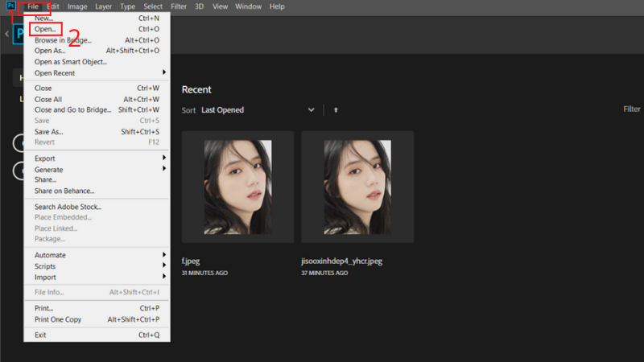Click the Photoshop Ps icon in menu bar

pyautogui.click(x=10, y=6)
